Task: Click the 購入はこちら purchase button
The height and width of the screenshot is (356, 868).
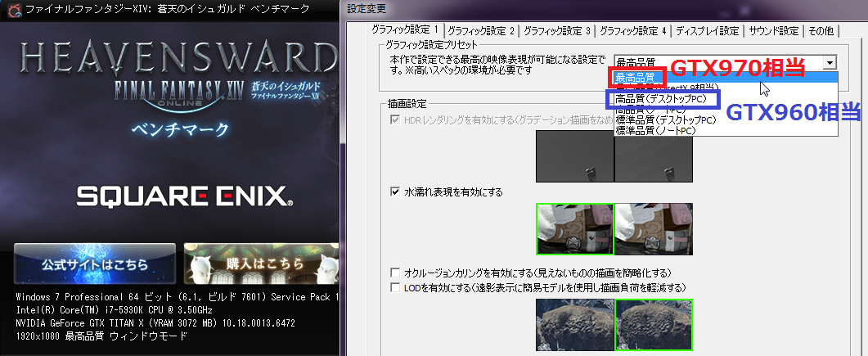Action: 262,264
